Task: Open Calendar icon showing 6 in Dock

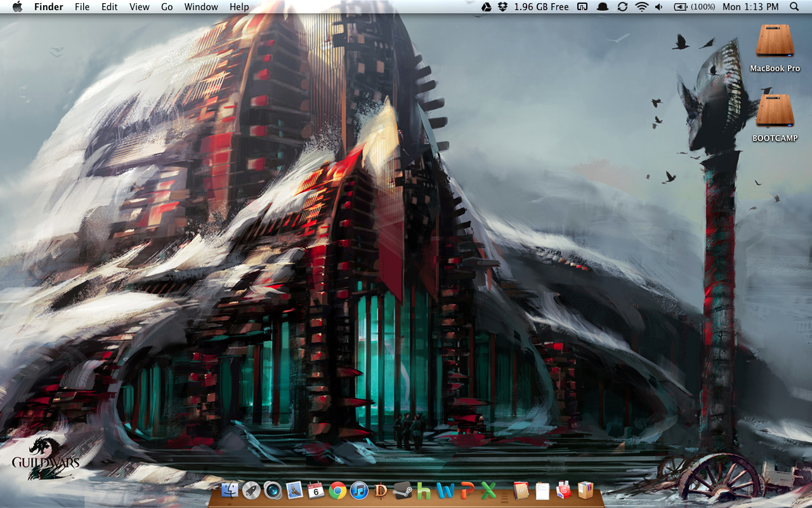Action: (316, 490)
